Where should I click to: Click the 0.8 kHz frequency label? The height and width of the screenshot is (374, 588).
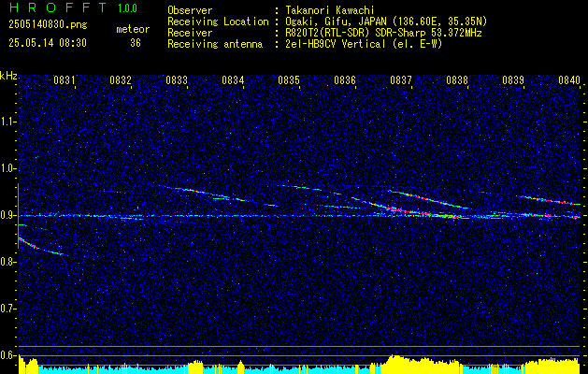(8, 262)
